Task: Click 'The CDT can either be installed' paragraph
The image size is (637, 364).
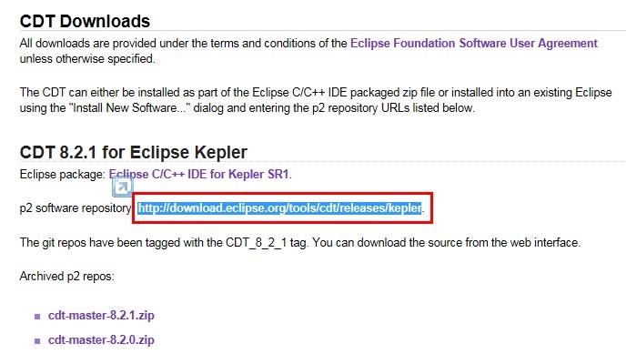Action: 315,100
